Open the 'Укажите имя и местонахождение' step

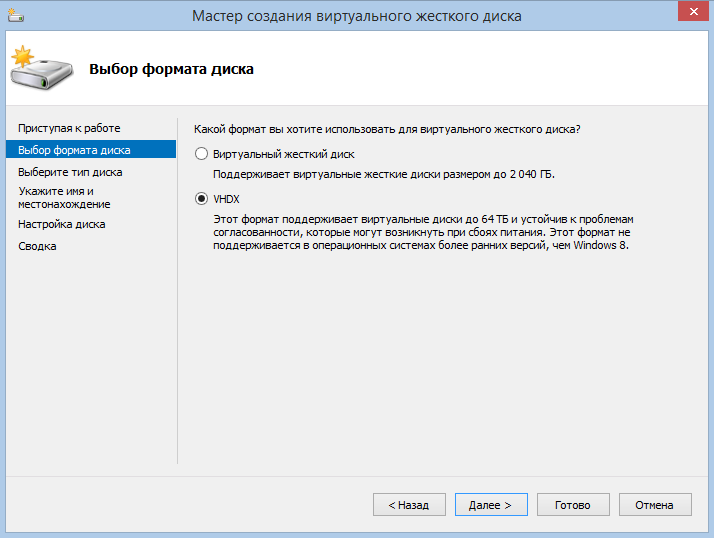tap(64, 197)
